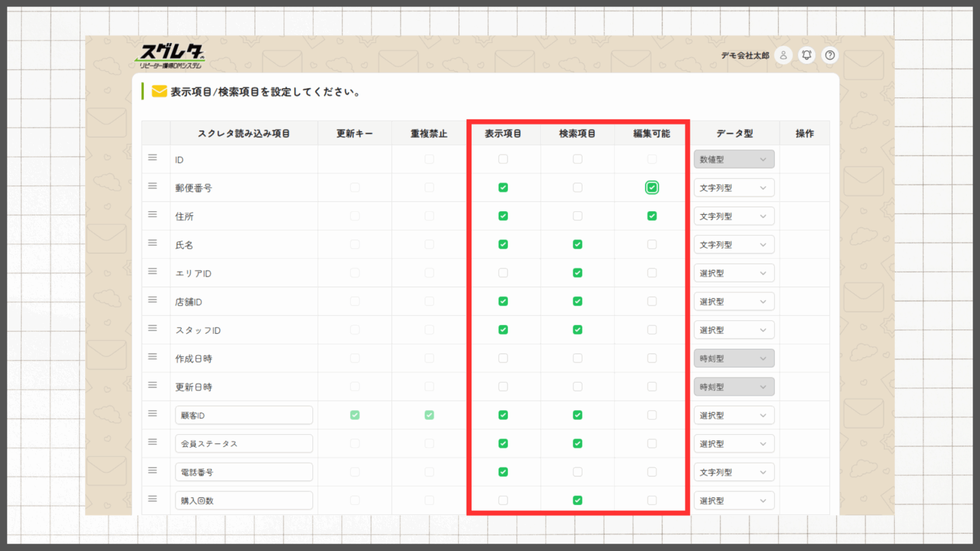
Task: Click the drag handle for 店舗ID row
Action: click(x=153, y=300)
